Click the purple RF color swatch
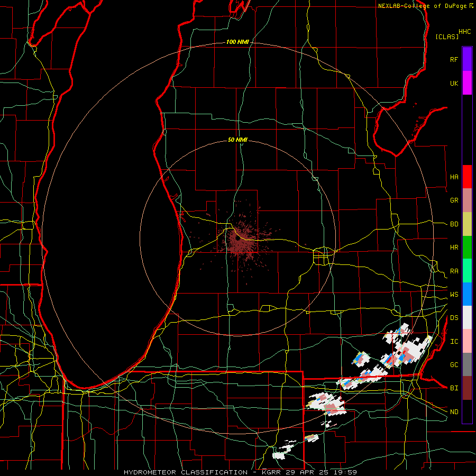This screenshot has height=476, width=476. click(467, 59)
